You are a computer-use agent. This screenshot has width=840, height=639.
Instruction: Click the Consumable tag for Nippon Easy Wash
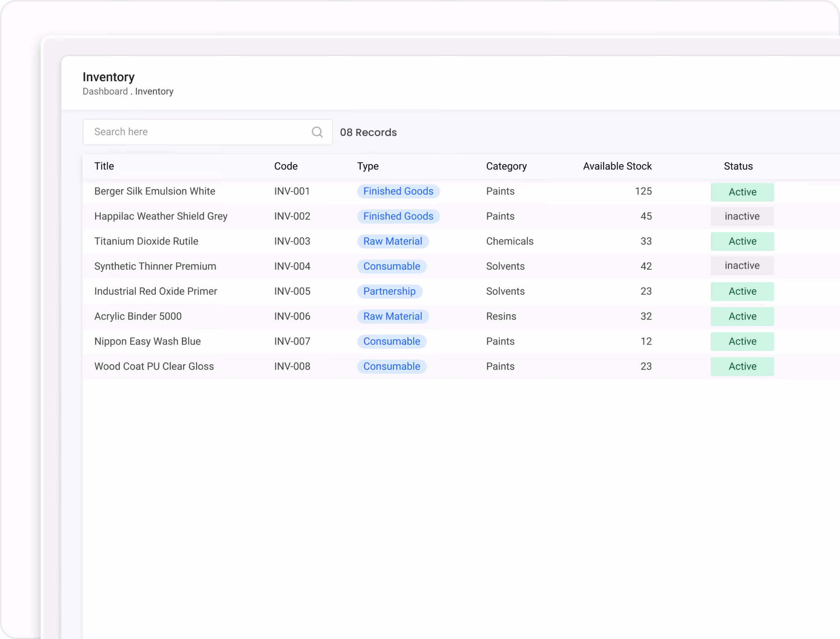click(x=391, y=342)
